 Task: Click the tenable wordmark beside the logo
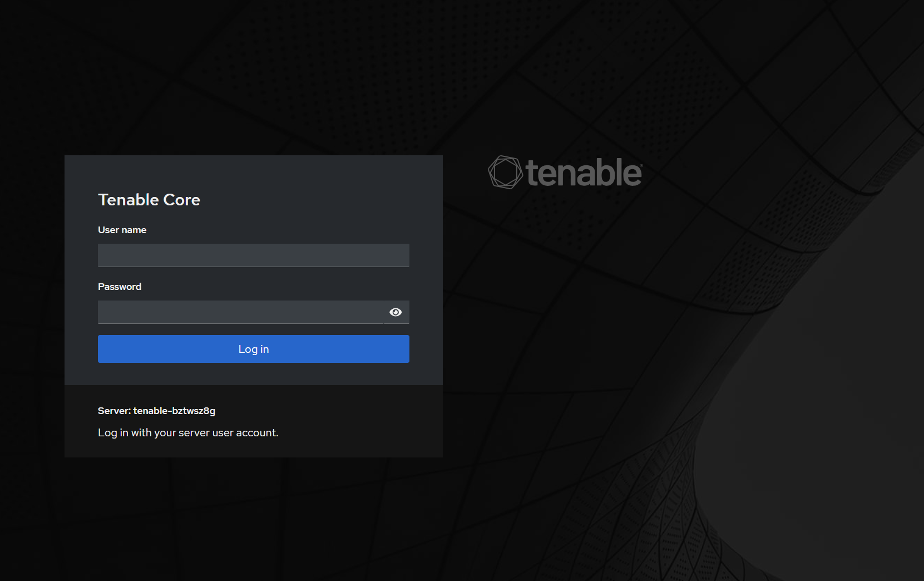[584, 173]
